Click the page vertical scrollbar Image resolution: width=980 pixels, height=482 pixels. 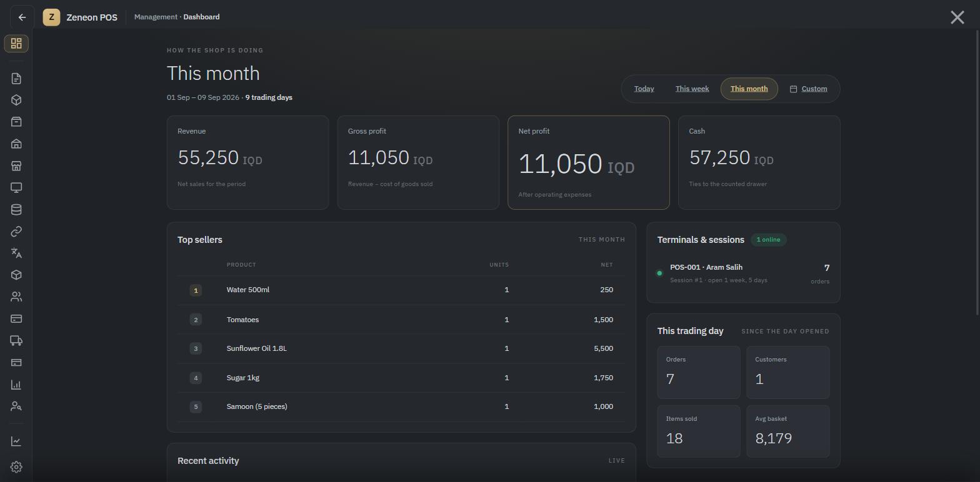pyautogui.click(x=977, y=172)
